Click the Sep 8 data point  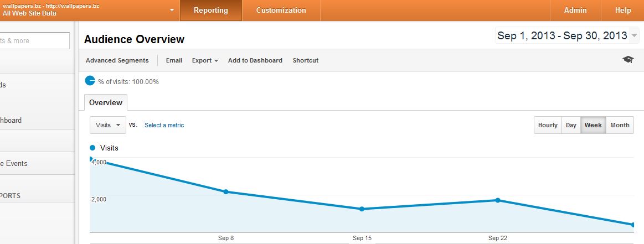(226, 191)
